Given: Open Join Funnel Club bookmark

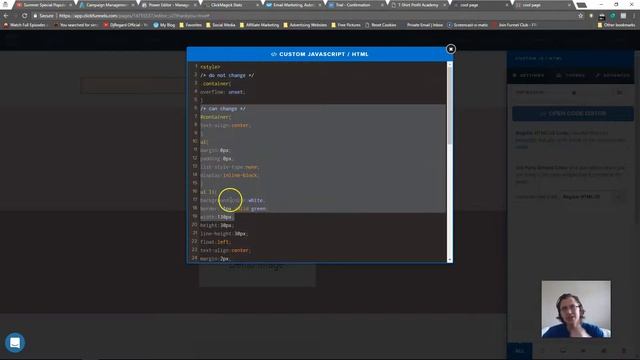Looking at the screenshot, I should coord(514,25).
